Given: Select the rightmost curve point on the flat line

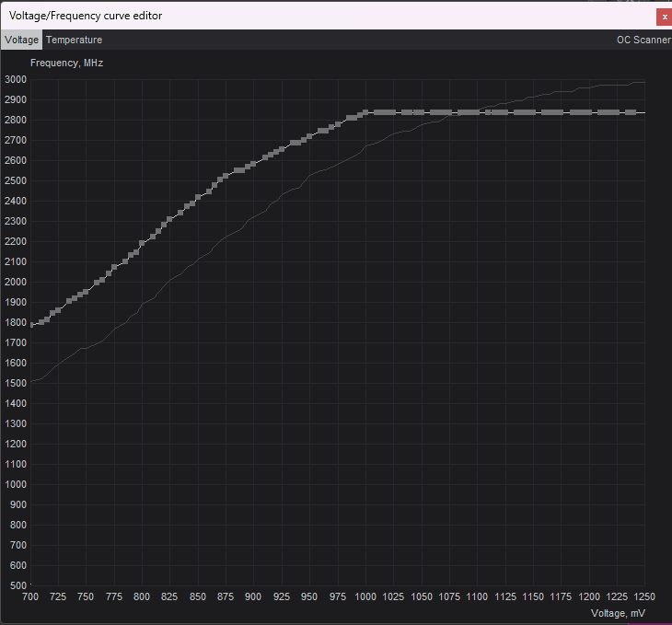Looking at the screenshot, I should [x=633, y=112].
